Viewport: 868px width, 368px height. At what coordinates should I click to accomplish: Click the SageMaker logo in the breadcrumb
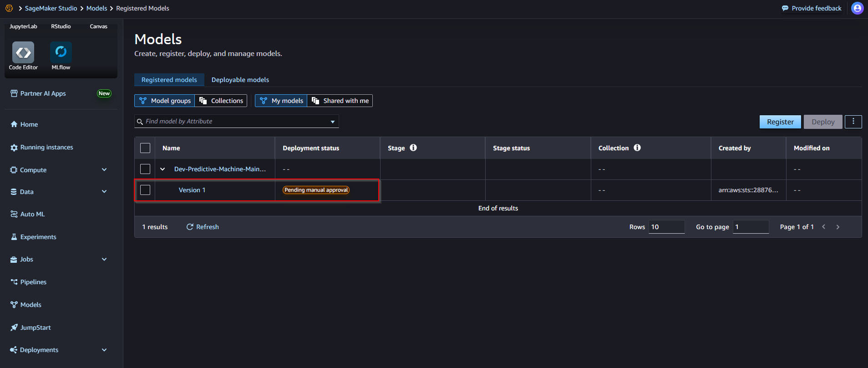[x=9, y=8]
